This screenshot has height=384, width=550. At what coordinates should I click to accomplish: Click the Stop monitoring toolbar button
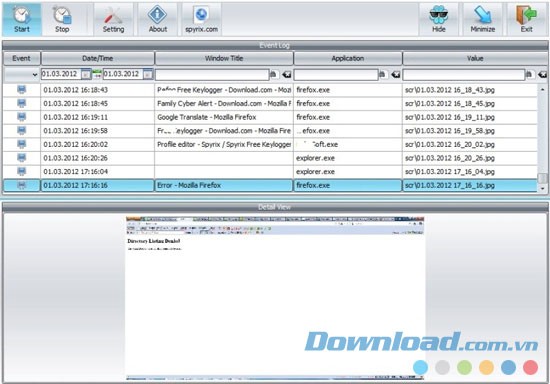pyautogui.click(x=62, y=19)
